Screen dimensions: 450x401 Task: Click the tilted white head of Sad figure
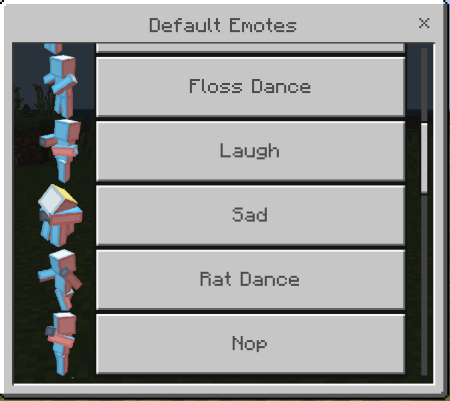pos(55,199)
